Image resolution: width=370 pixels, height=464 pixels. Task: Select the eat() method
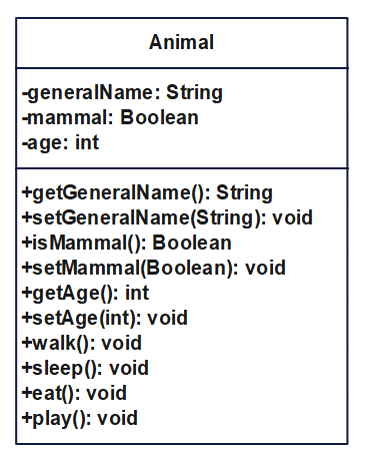pos(74,393)
